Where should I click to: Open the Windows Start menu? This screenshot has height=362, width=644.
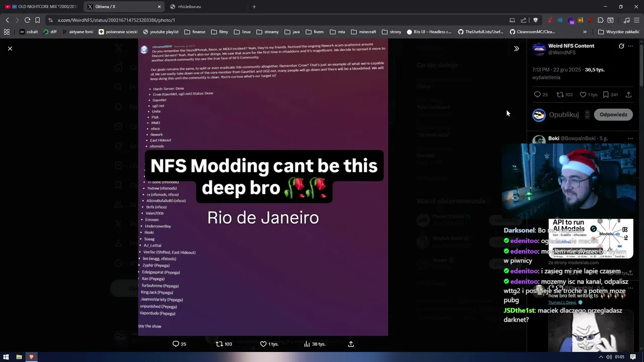7,357
